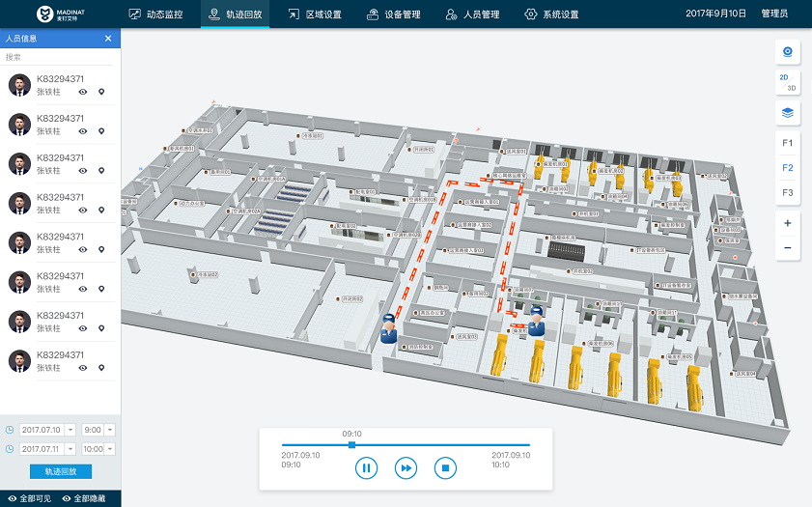Toggle visibility eye for first person K83294371
The width and height of the screenshot is (812, 507).
click(83, 92)
